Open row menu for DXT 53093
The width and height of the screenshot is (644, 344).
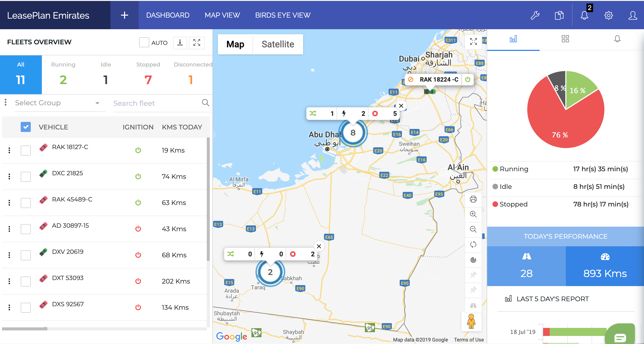(x=9, y=281)
